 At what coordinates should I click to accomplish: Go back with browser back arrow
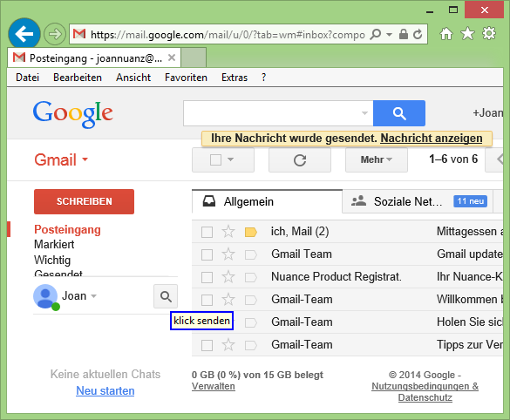pyautogui.click(x=24, y=34)
